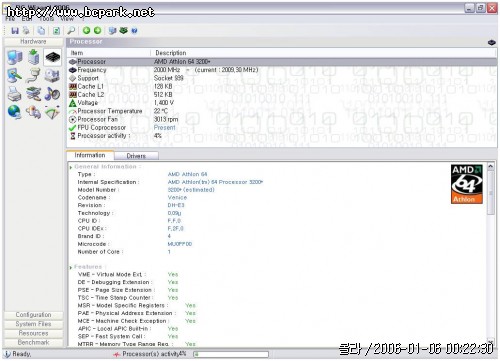Screen dimensions: 500x361
Task: Open the Tools menu
Action: [47, 19]
